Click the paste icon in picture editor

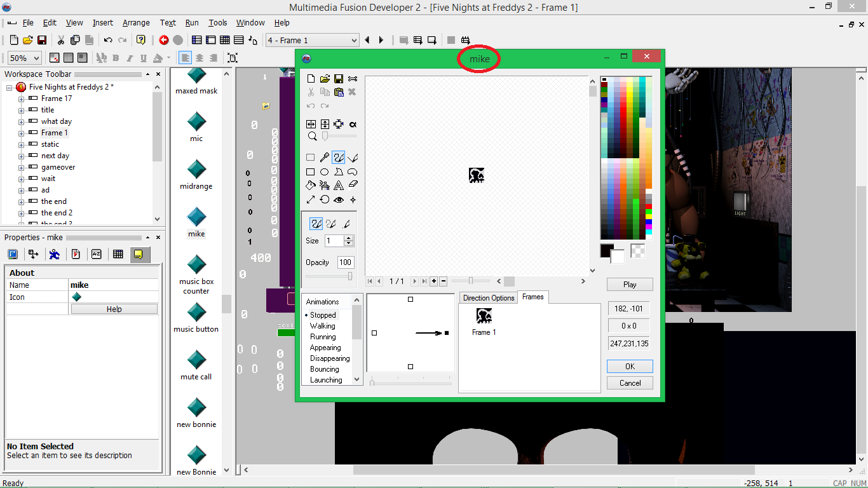coord(339,92)
